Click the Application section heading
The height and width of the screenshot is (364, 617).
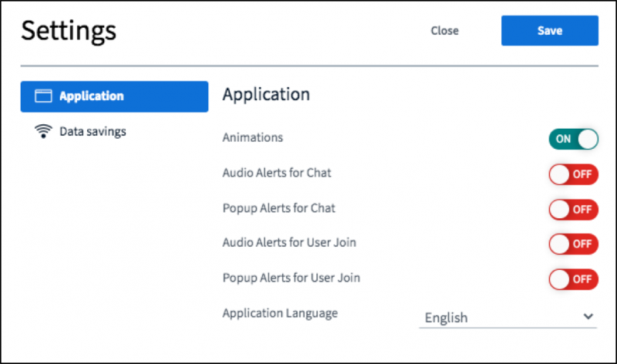click(x=266, y=94)
